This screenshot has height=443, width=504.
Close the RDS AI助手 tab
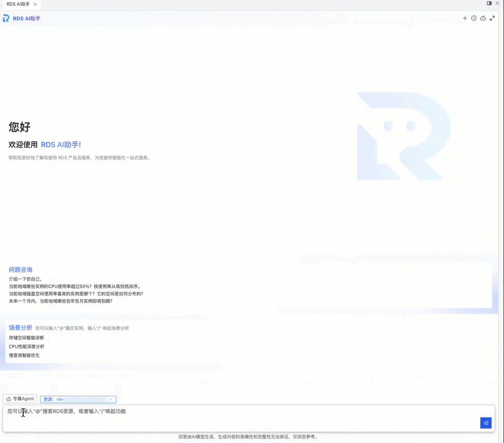(35, 4)
